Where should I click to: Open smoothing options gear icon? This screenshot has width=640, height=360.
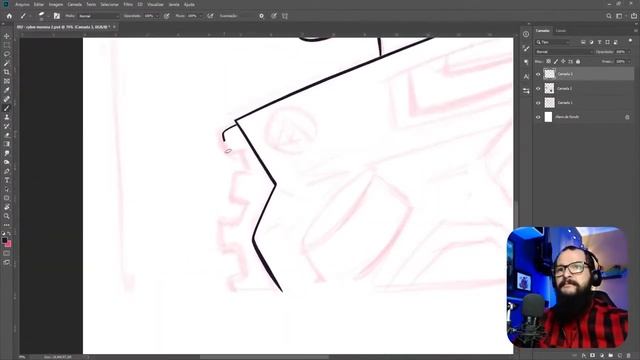tap(262, 16)
